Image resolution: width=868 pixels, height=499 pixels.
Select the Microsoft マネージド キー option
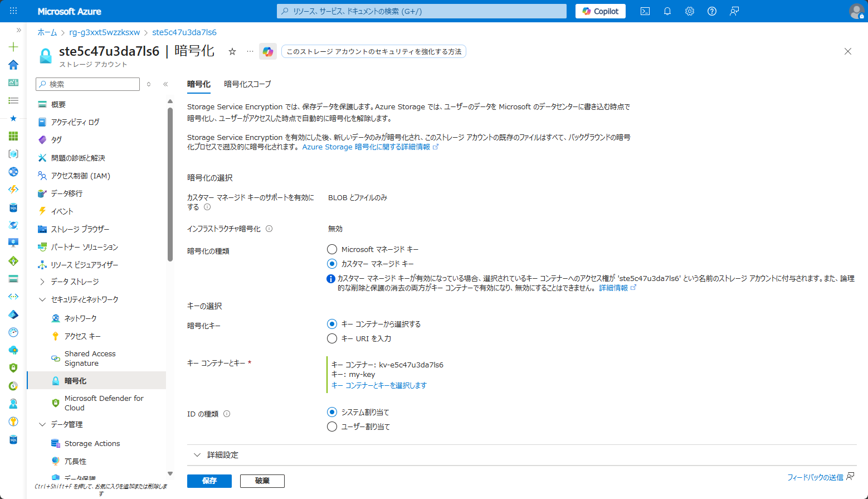coord(332,249)
